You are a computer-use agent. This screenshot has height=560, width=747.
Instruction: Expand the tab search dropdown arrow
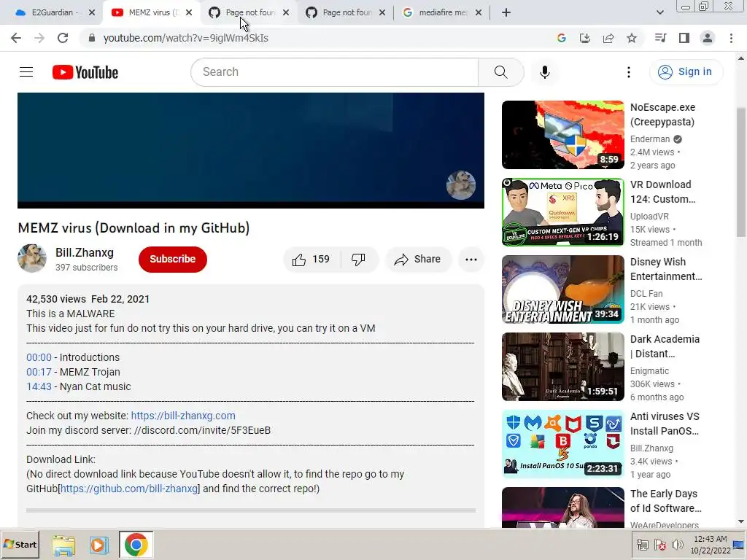pos(659,13)
